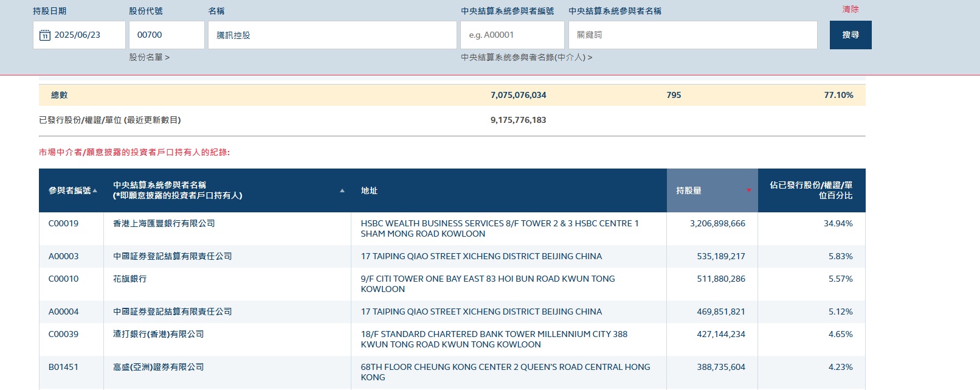Click the 股份代號 field containing 00700
Image resolution: width=980 pixels, height=390 pixels.
[166, 35]
